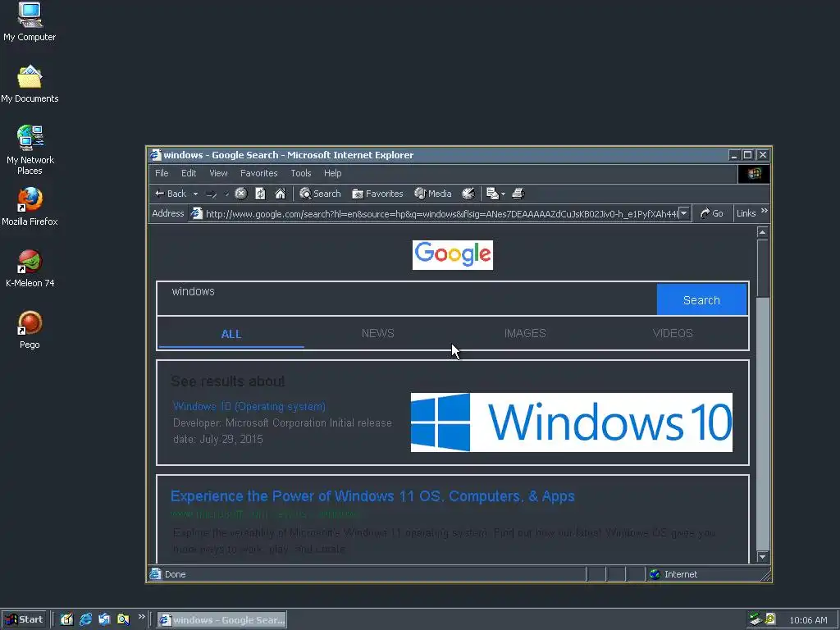Open the My Documents desktop icon

point(30,84)
